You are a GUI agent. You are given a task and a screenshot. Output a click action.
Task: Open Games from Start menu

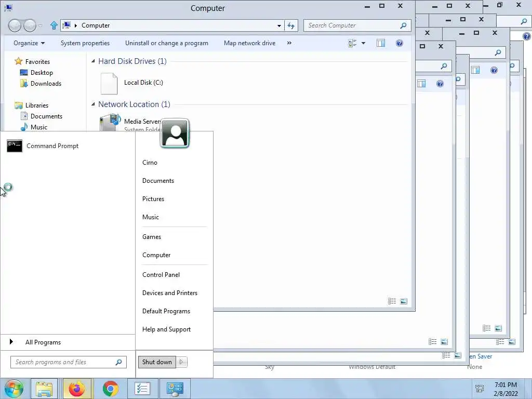tap(151, 237)
